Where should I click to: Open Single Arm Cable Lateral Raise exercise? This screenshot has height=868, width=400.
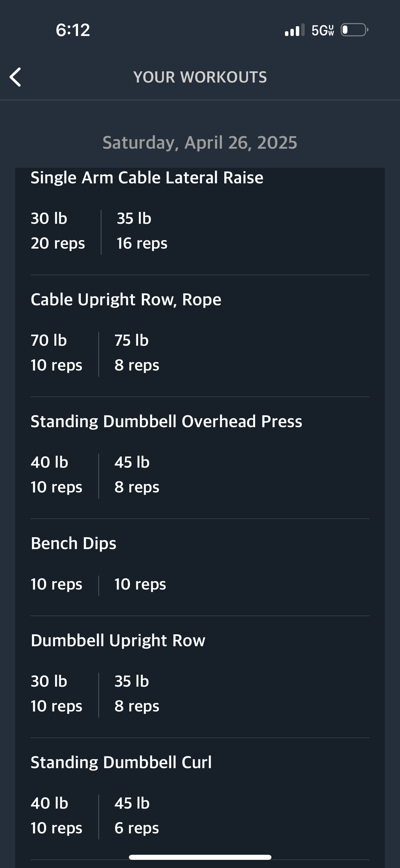[x=147, y=178]
